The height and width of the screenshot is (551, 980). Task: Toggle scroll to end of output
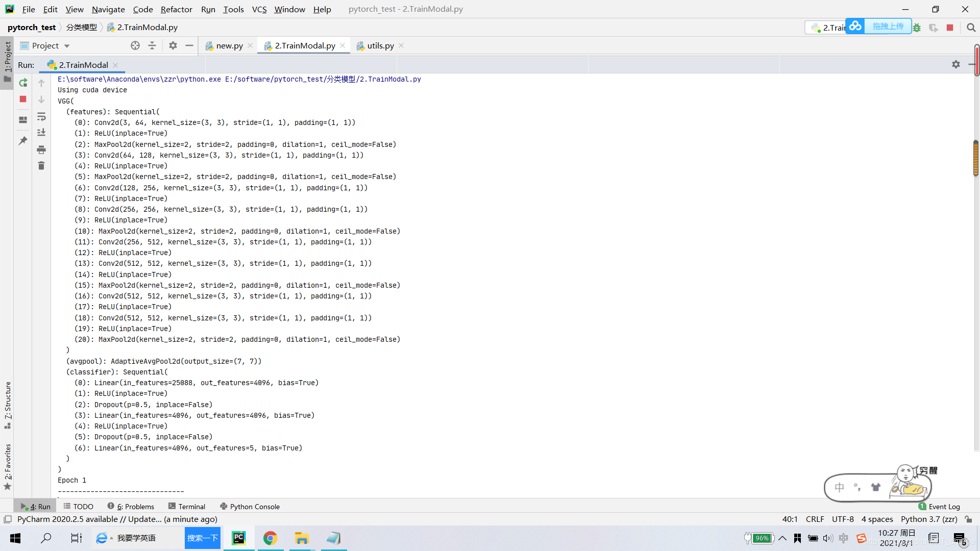[41, 133]
